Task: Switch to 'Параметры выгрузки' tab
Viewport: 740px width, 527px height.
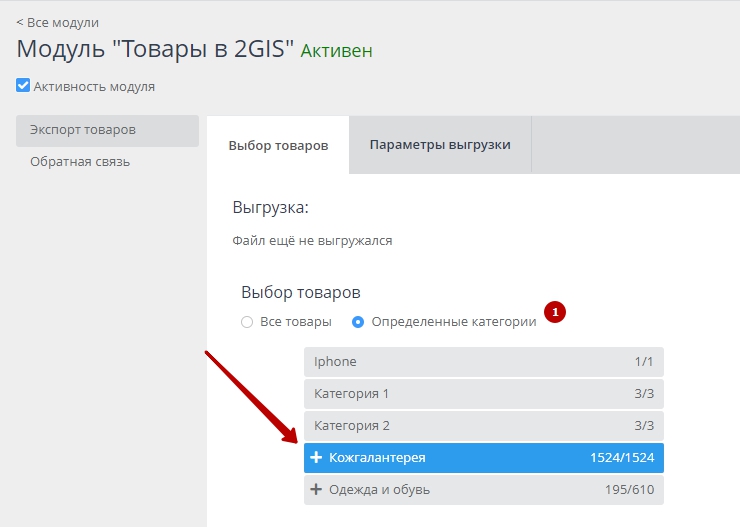Action: [440, 145]
